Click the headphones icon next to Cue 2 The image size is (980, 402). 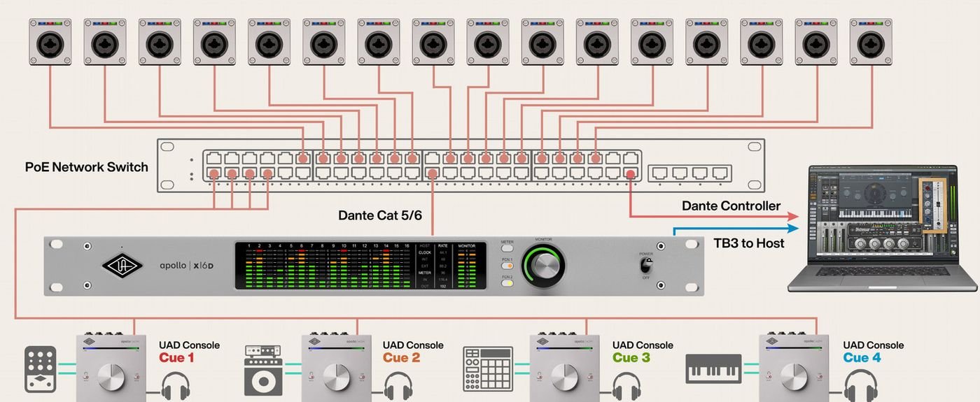coord(398,387)
